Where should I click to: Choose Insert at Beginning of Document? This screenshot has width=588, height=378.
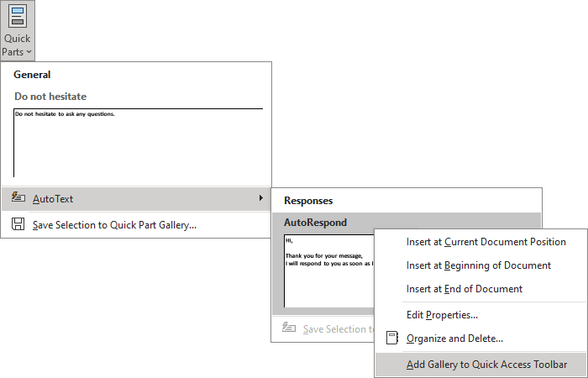pos(479,265)
